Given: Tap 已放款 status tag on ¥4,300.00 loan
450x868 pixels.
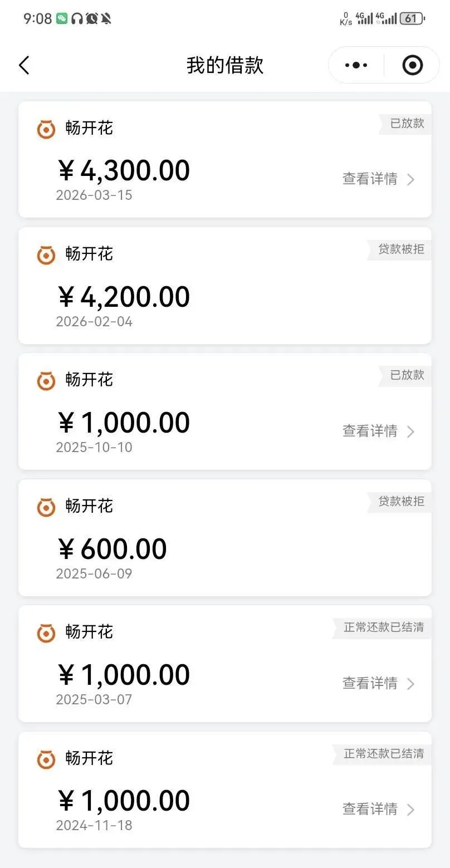Looking at the screenshot, I should [407, 124].
